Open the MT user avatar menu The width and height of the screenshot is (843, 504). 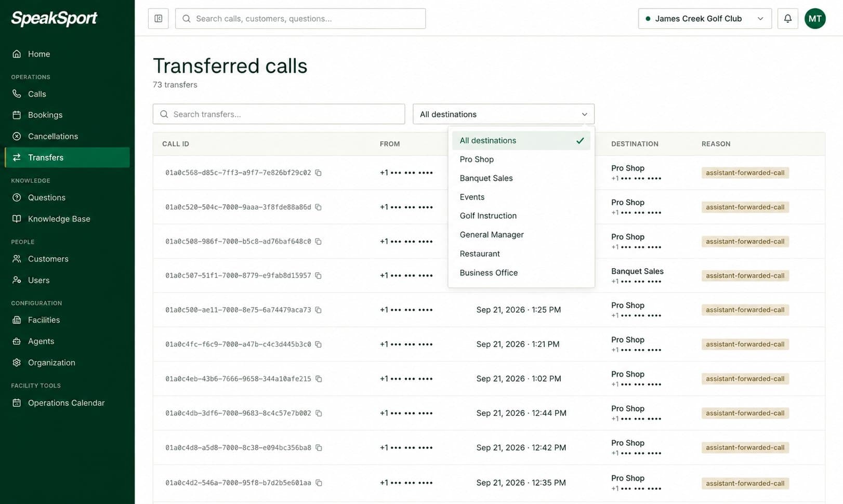click(815, 19)
